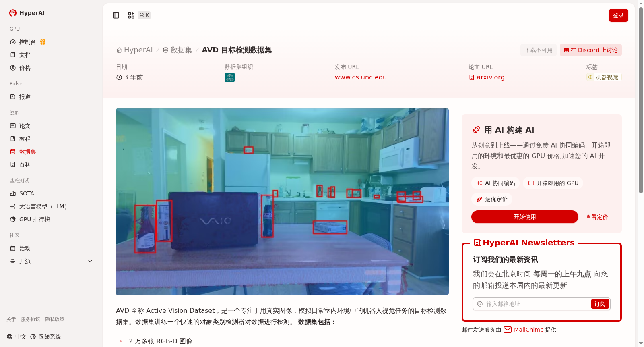Viewport: 644px width, 347px height.
Task: Click the ⌘ K shortcut badge
Action: coord(144,15)
